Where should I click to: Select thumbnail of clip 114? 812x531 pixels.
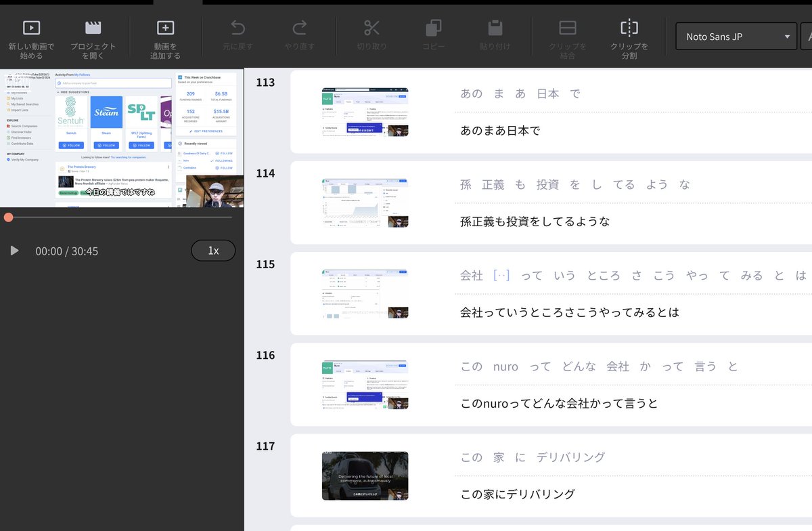(x=365, y=203)
